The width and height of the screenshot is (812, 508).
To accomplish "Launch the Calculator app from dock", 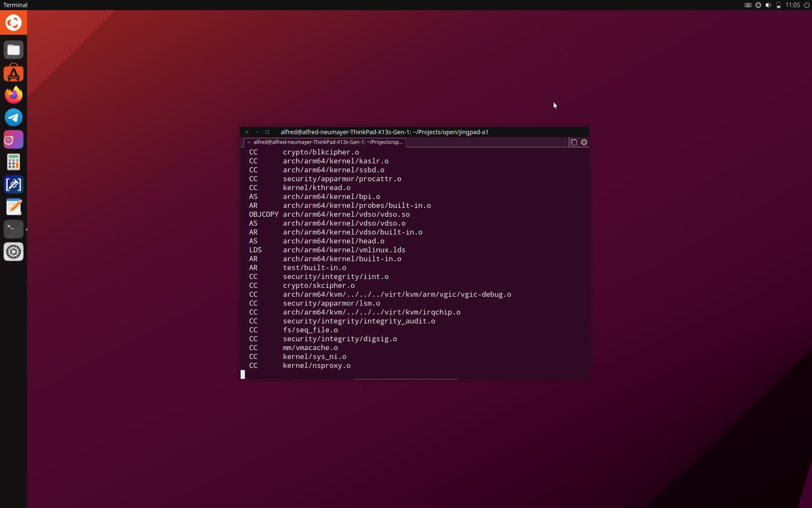I will [x=14, y=162].
